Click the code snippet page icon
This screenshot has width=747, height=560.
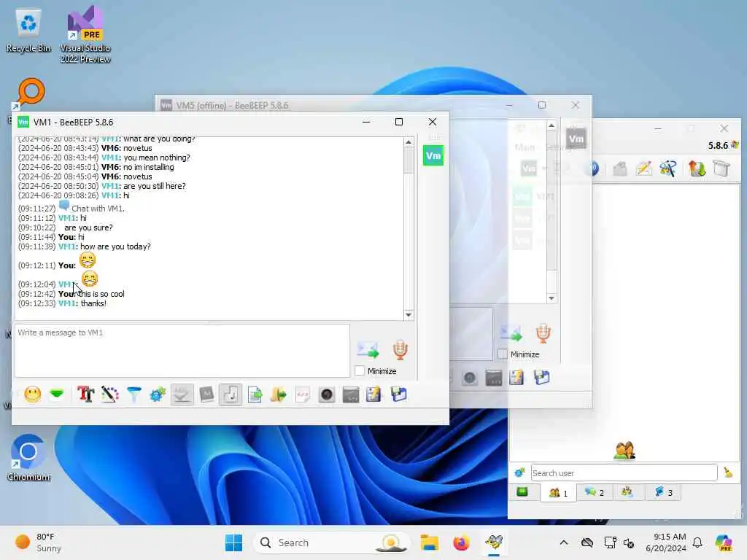(303, 394)
